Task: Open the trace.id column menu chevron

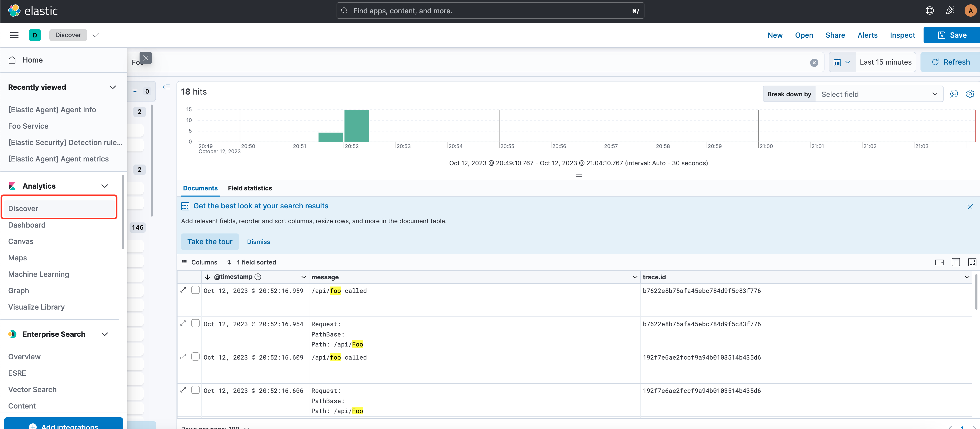Action: [x=967, y=277]
